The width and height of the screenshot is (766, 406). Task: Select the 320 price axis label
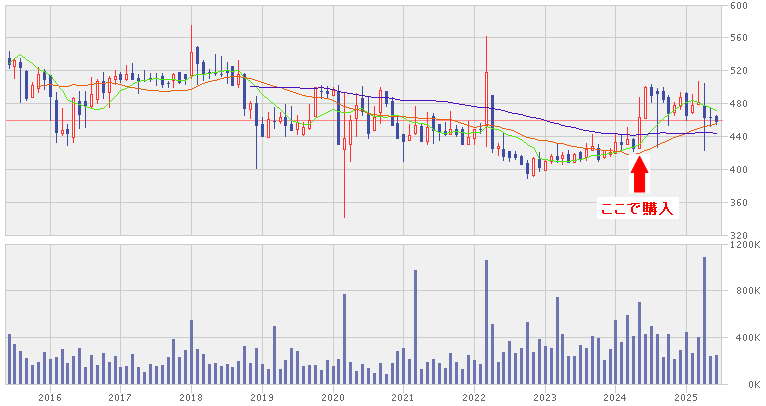pyautogui.click(x=738, y=235)
